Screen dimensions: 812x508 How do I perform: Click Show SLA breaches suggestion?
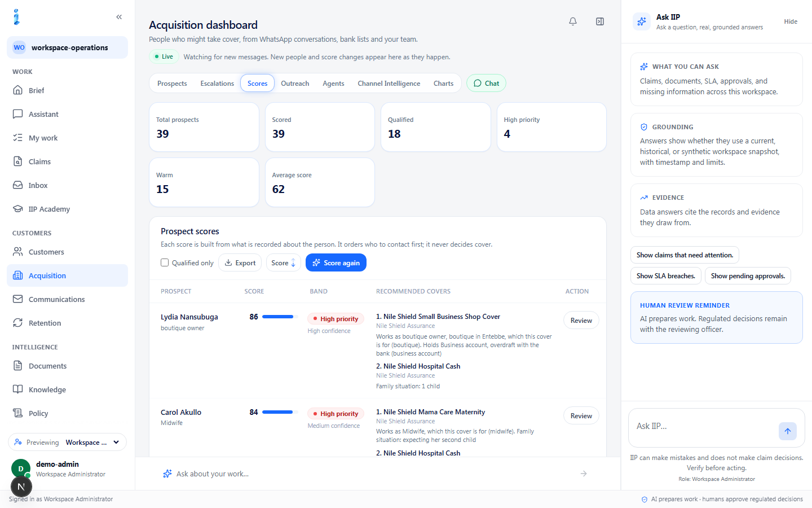666,275
